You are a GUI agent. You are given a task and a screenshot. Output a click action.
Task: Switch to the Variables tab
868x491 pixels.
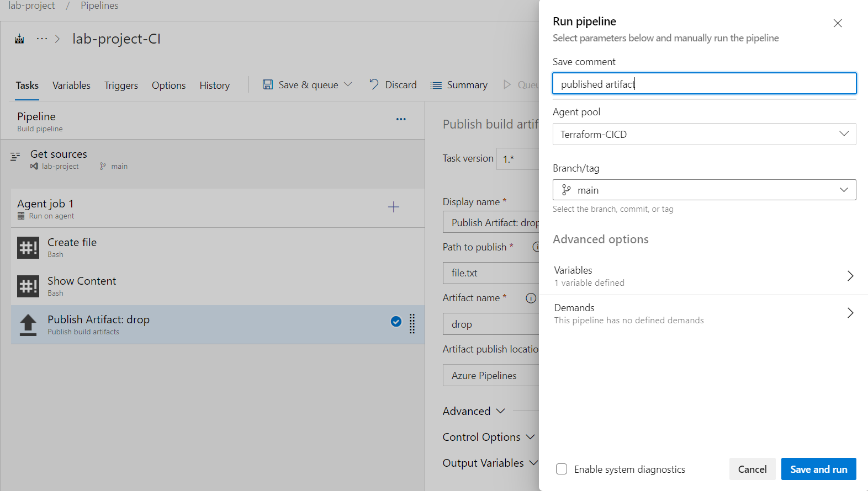(71, 86)
